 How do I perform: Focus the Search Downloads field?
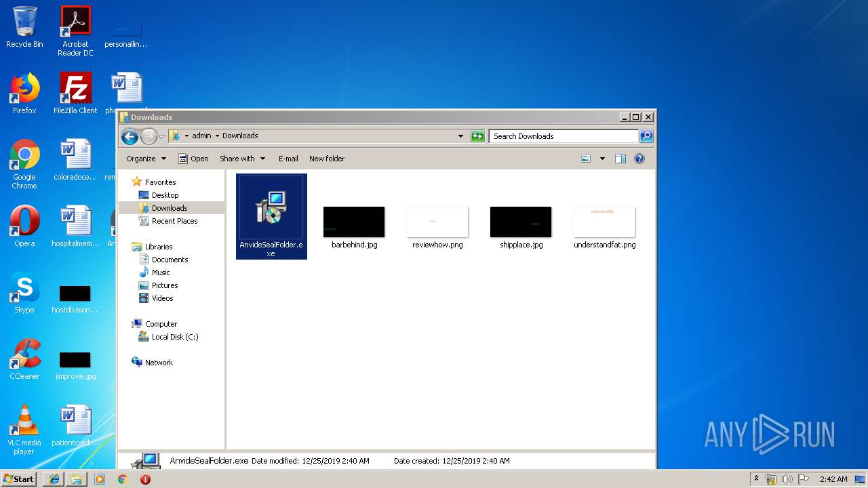[564, 136]
